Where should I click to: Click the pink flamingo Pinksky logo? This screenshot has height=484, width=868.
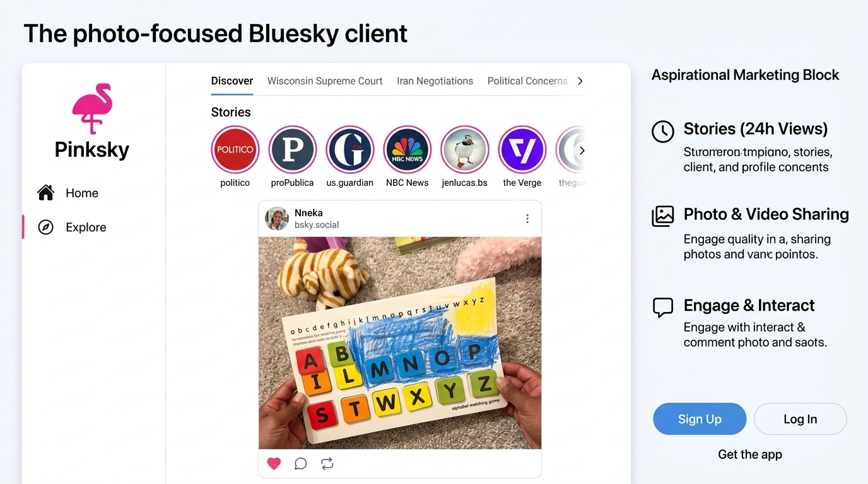92,108
